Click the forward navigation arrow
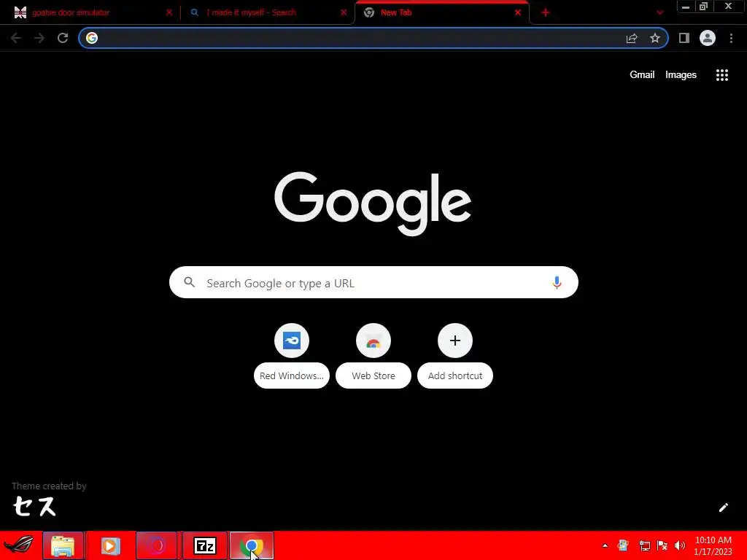This screenshot has height=560, width=747. point(39,38)
